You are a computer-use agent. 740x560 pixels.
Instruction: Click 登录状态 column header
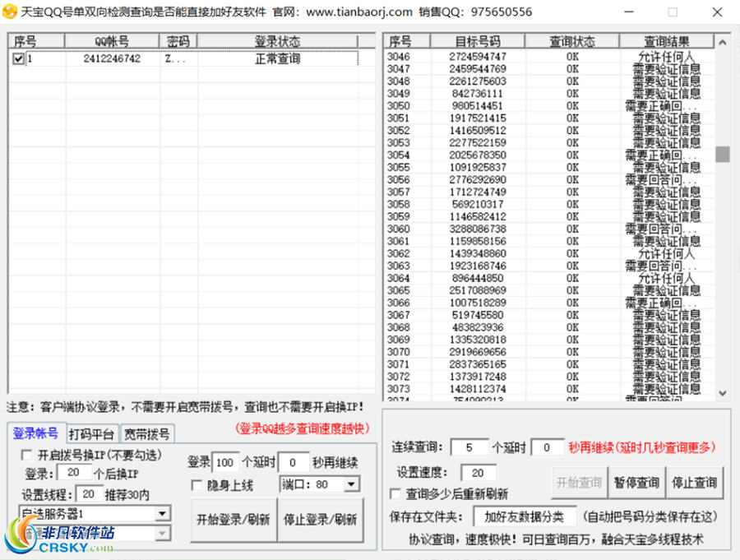click(278, 42)
